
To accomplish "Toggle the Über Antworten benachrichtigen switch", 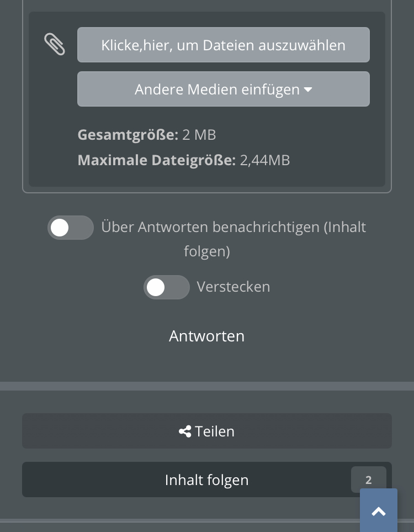I will (71, 228).
